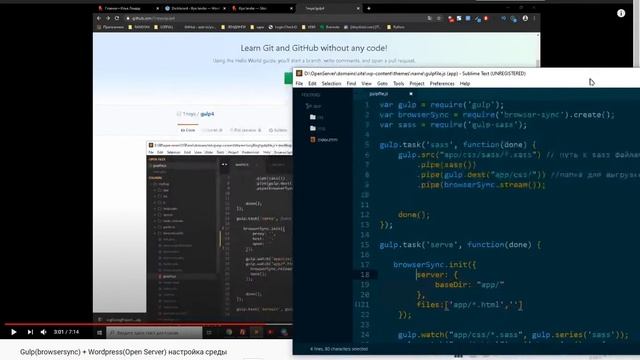
Task: Select the gulpfile.js editor tab
Action: click(x=378, y=94)
